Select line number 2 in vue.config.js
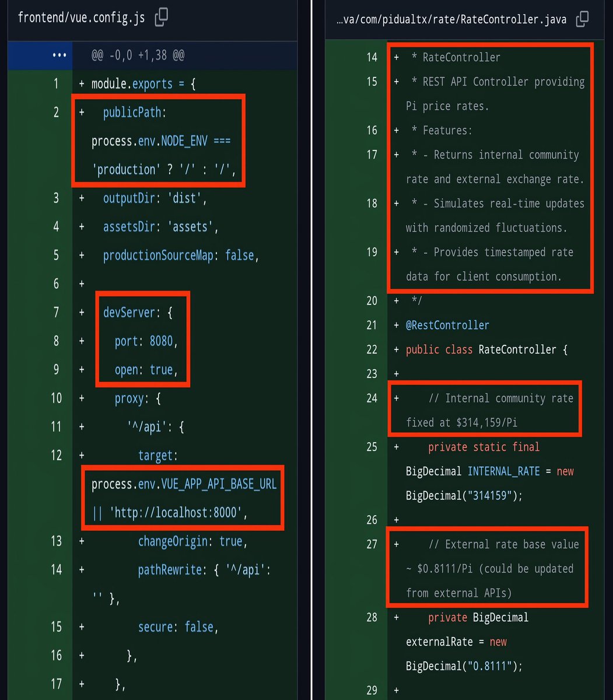The image size is (613, 700). click(x=56, y=112)
